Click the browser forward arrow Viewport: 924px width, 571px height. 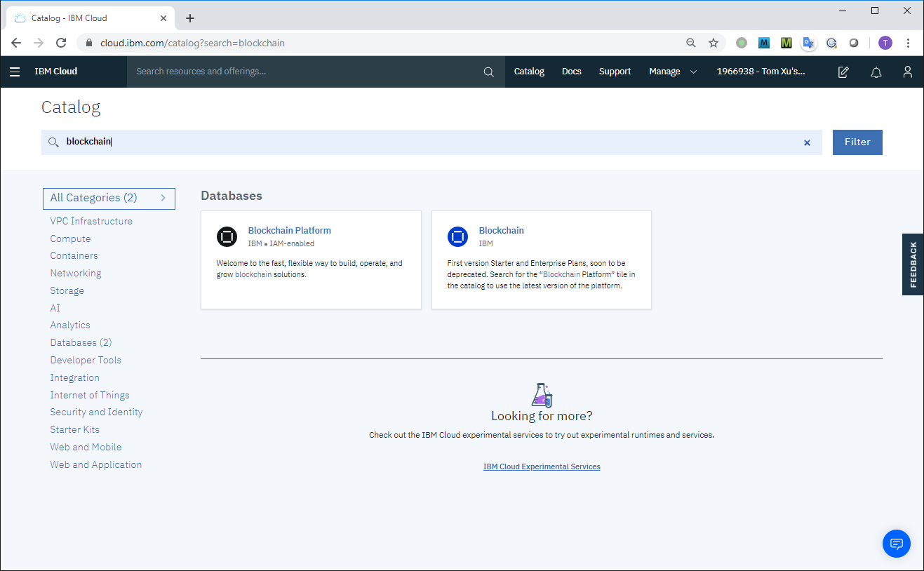coord(39,43)
